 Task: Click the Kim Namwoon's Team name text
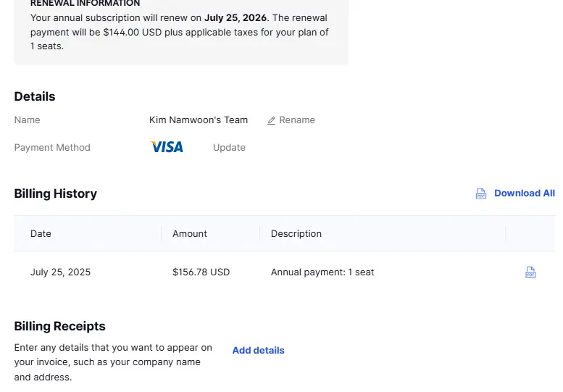point(199,120)
